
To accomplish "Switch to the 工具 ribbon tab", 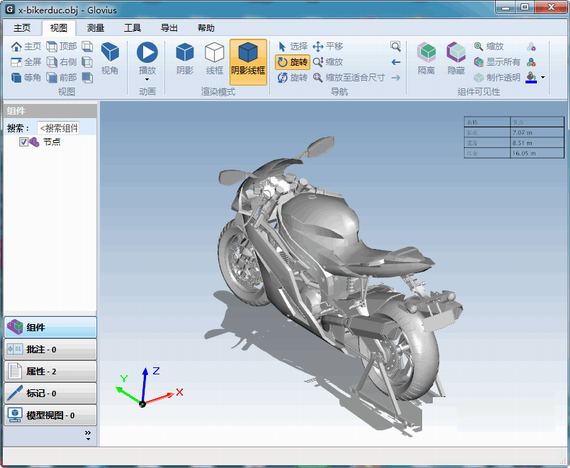I will 132,28.
